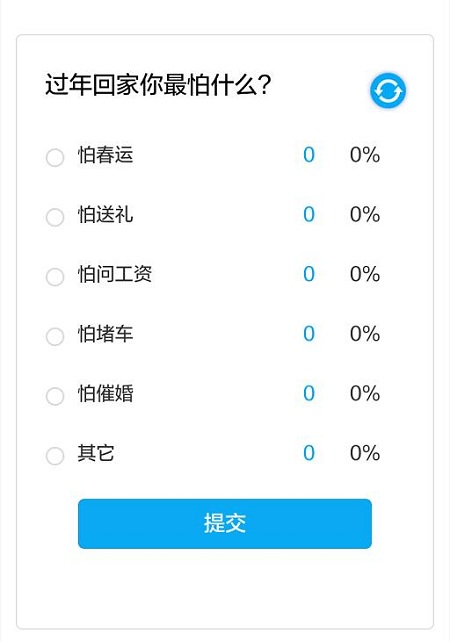The image size is (450, 641).
Task: Select the radio button for 怕春运
Action: point(55,157)
